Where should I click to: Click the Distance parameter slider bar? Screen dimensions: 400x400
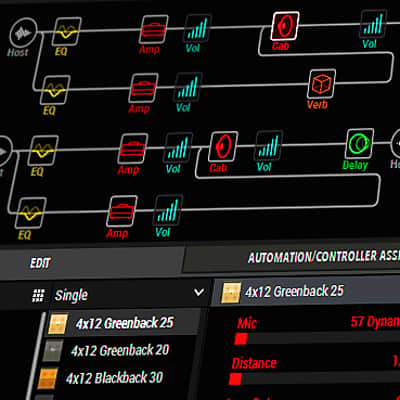point(314,379)
